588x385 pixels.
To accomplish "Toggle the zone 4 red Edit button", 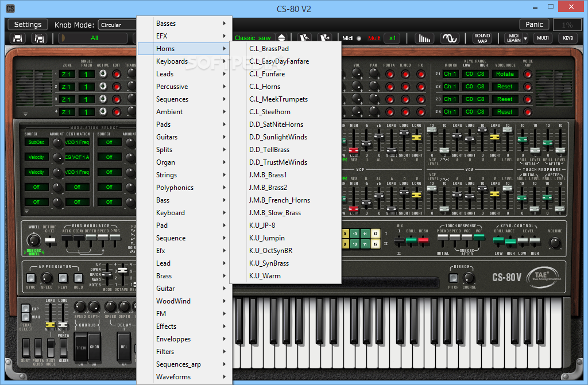I will (x=117, y=112).
